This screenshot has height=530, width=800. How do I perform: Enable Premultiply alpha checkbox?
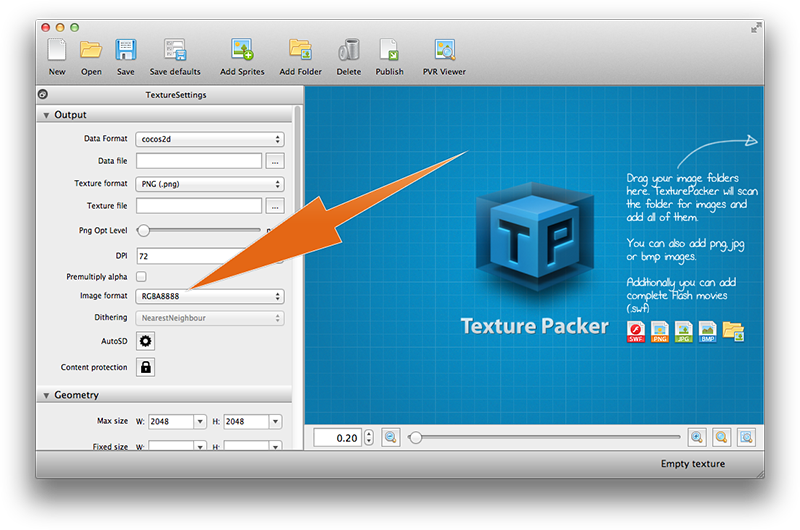pyautogui.click(x=141, y=276)
